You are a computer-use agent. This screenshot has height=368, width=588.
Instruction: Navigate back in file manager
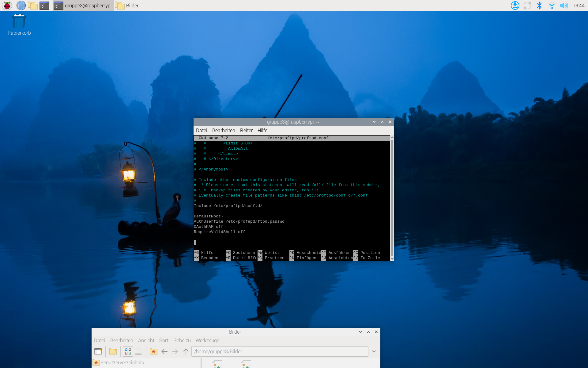[x=164, y=351]
